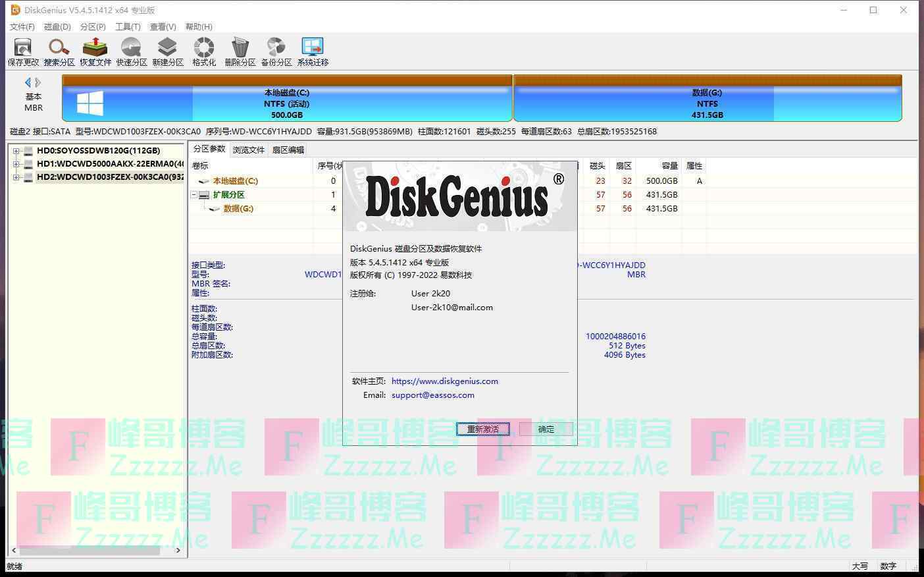Expand the HD0:SOYOSSDWB120G tree node
This screenshot has width=924, height=577.
[16, 151]
